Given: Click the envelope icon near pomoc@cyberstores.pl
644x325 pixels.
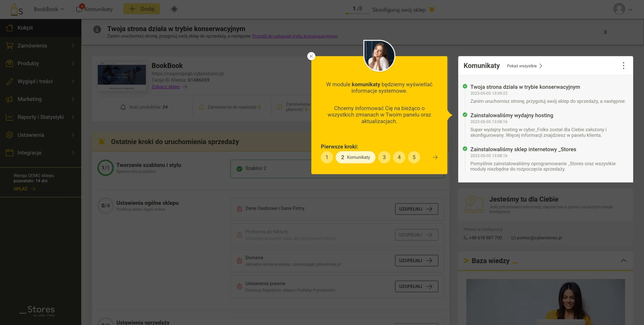Looking at the screenshot, I should (513, 238).
